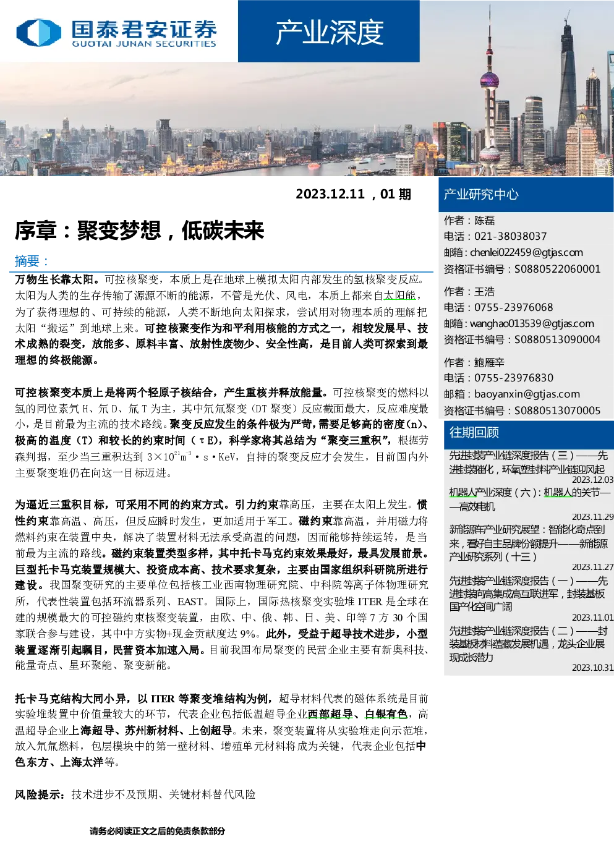The width and height of the screenshot is (614, 868).
Task: Select author line 作者：王浩
Action: (469, 291)
